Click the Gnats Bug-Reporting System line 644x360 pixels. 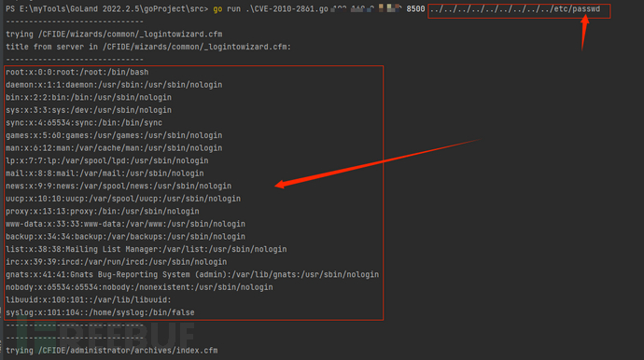click(x=192, y=274)
